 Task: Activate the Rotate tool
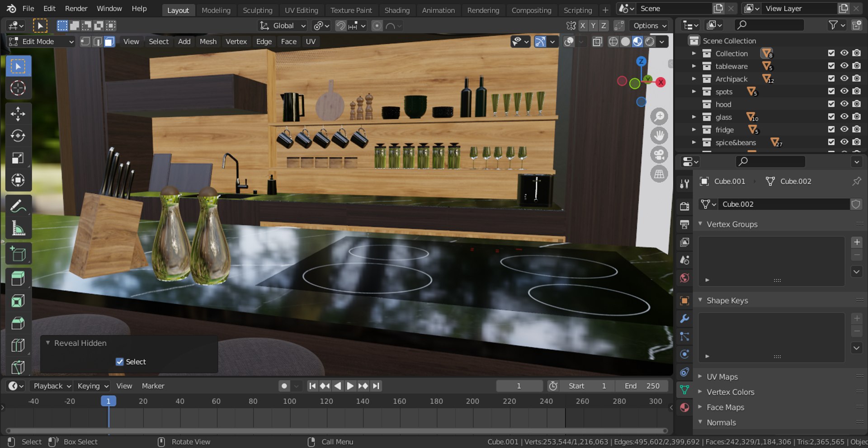point(18,136)
